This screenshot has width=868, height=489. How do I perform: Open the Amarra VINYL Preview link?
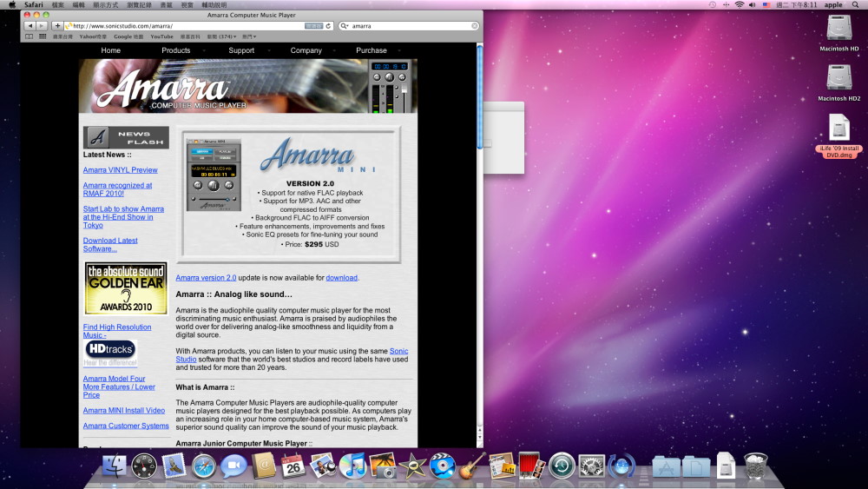coord(120,170)
